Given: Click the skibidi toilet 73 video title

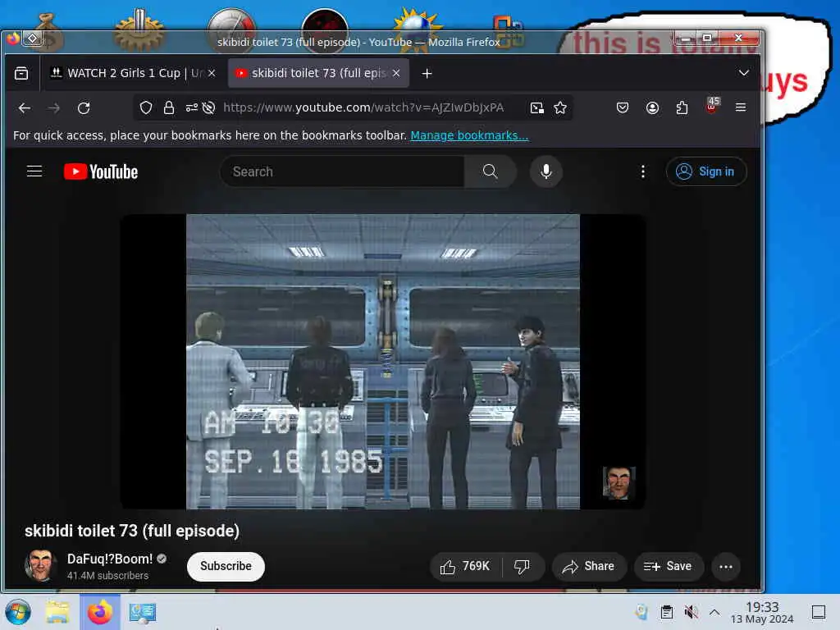Looking at the screenshot, I should (x=132, y=531).
